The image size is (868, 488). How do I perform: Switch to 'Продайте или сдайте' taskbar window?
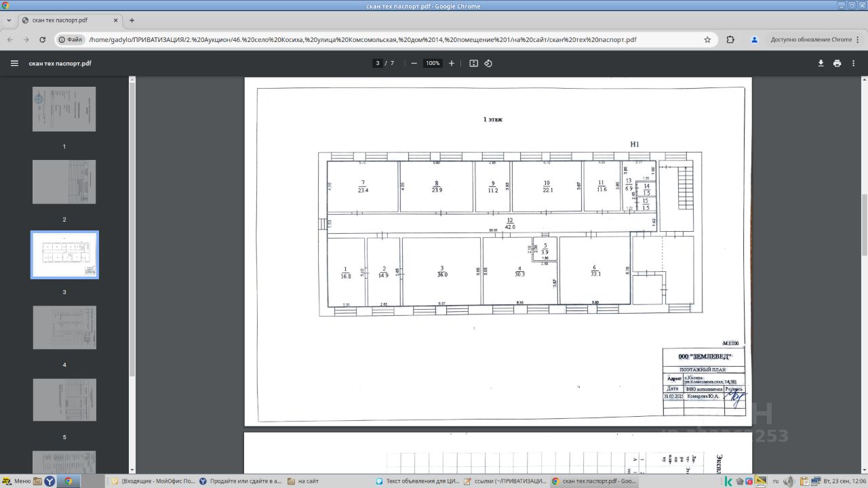pos(241,481)
